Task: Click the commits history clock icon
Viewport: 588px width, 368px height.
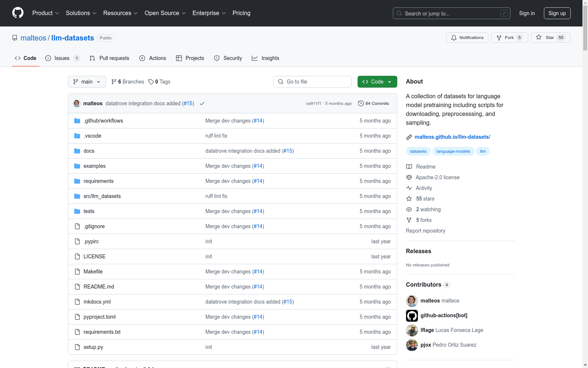Action: 361,103
